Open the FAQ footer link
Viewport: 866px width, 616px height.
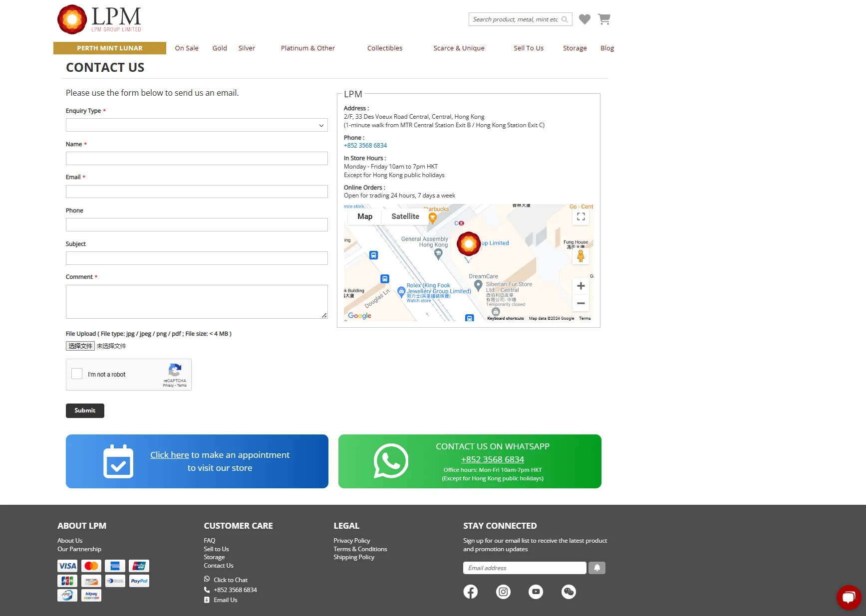tap(210, 541)
